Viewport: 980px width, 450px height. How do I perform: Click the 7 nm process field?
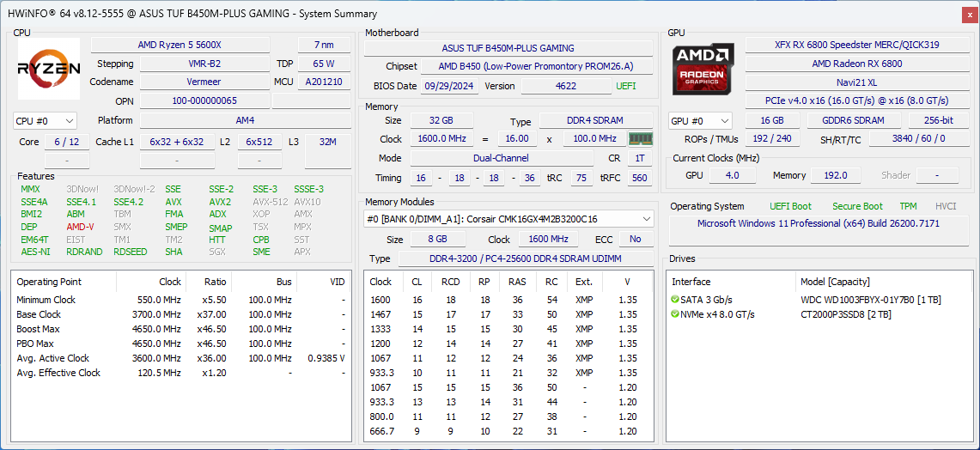point(324,45)
